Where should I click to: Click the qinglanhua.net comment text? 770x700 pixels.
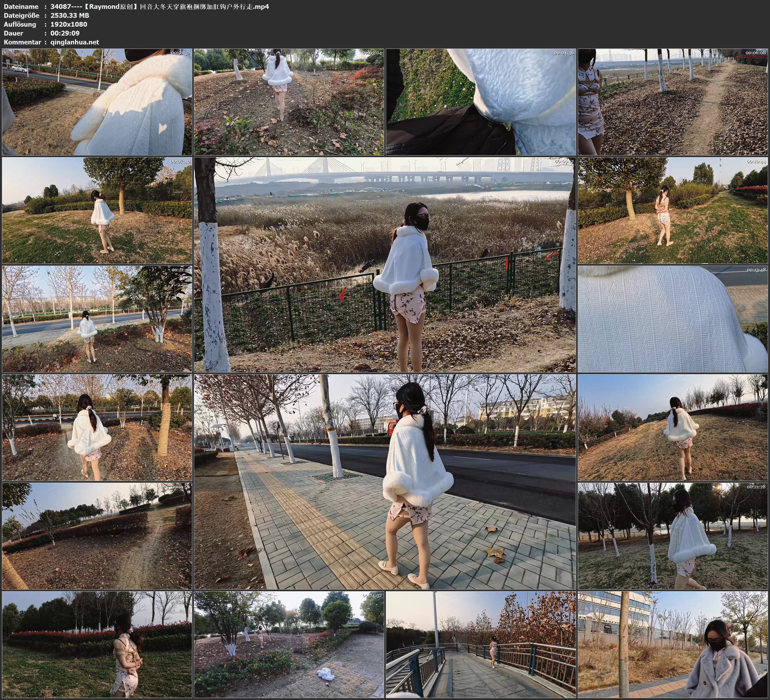[x=75, y=42]
